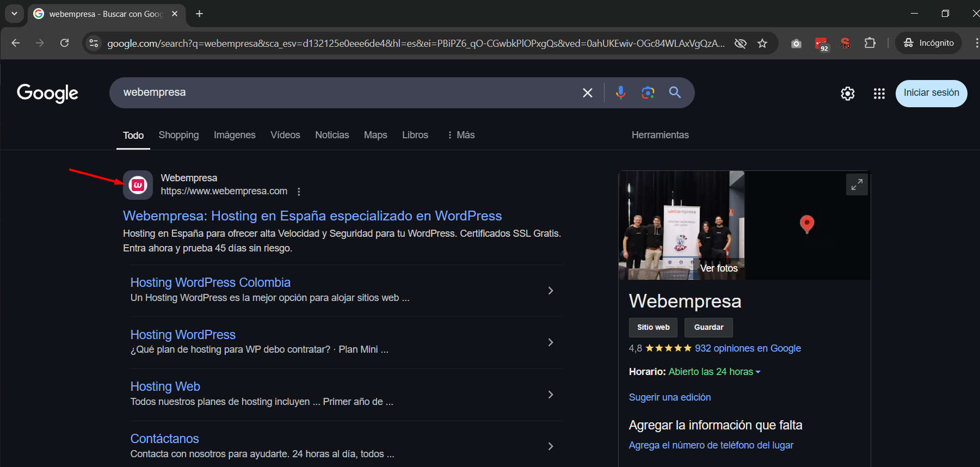Viewport: 980px width, 467px height.
Task: Click the Incógnito profile button
Action: pyautogui.click(x=928, y=43)
